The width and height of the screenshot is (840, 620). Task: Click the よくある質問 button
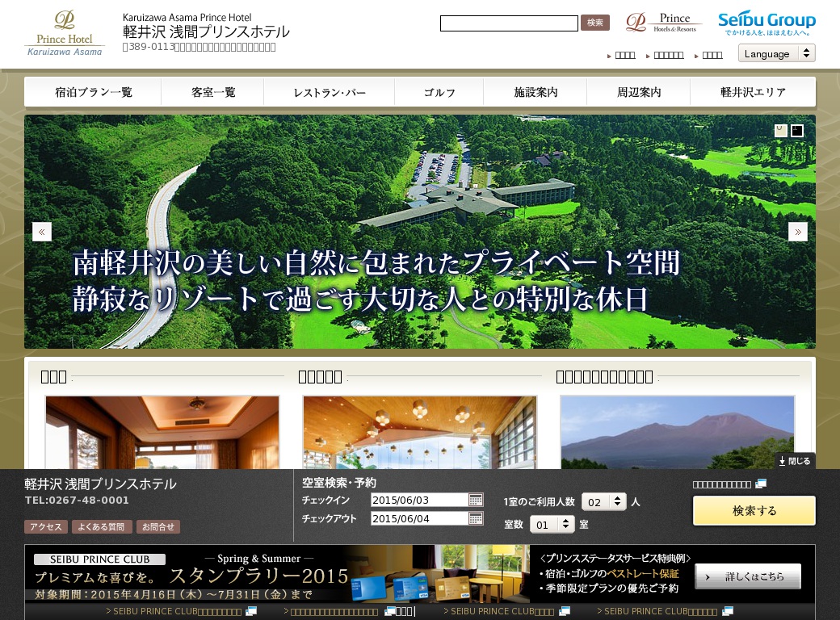click(101, 527)
